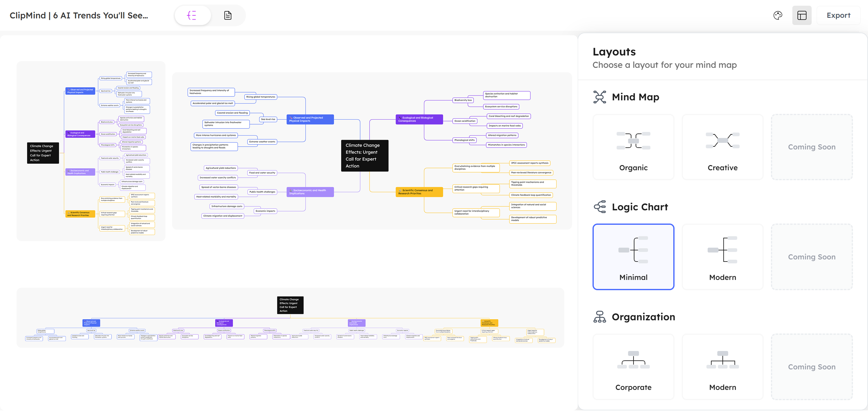This screenshot has height=417, width=868.
Task: Pick the Corporate organization layout
Action: pyautogui.click(x=633, y=366)
